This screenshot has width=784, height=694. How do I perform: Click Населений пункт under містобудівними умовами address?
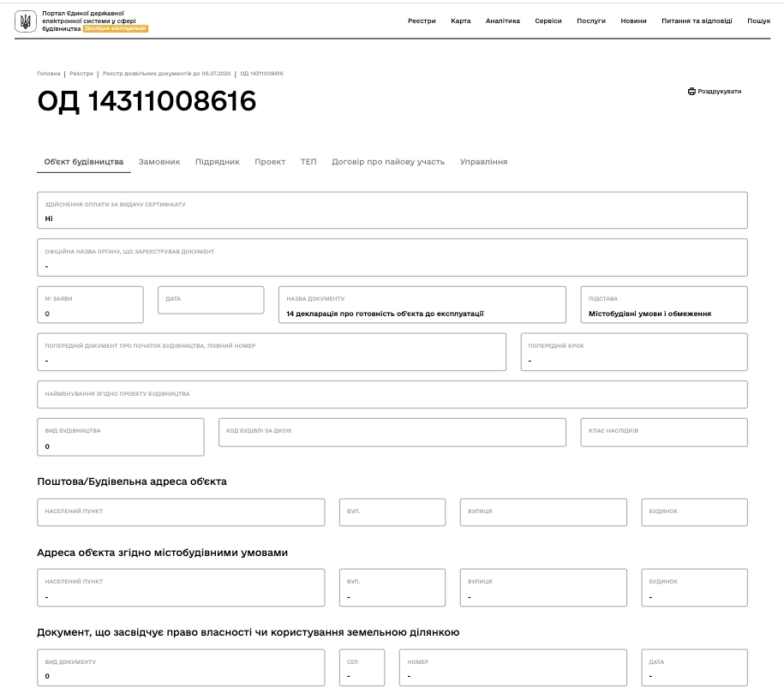(x=181, y=588)
